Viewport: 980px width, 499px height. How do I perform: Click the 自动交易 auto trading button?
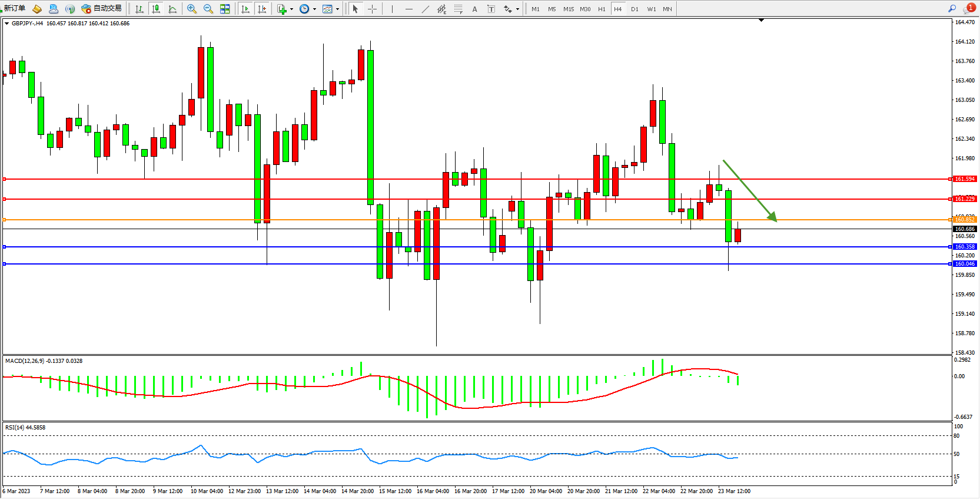(x=102, y=8)
